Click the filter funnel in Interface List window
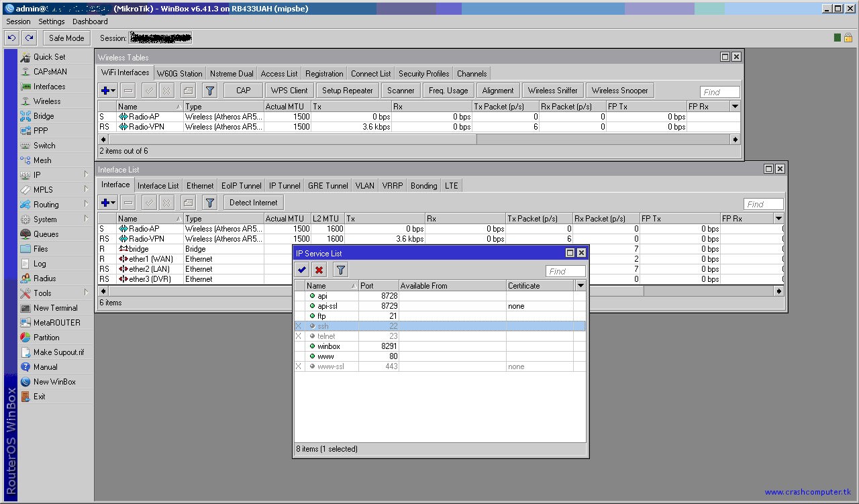Viewport: 859px width, 504px height. point(210,203)
